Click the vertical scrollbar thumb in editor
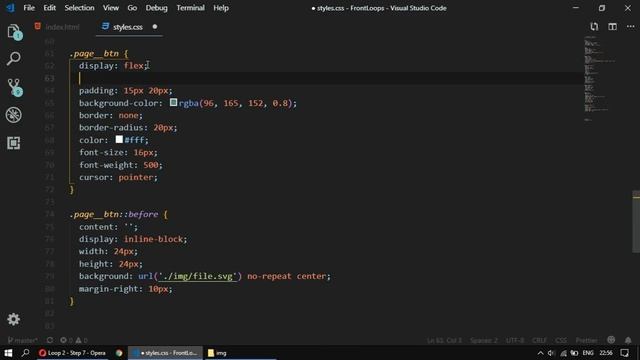This screenshot has width=640, height=360. pyautogui.click(x=636, y=221)
